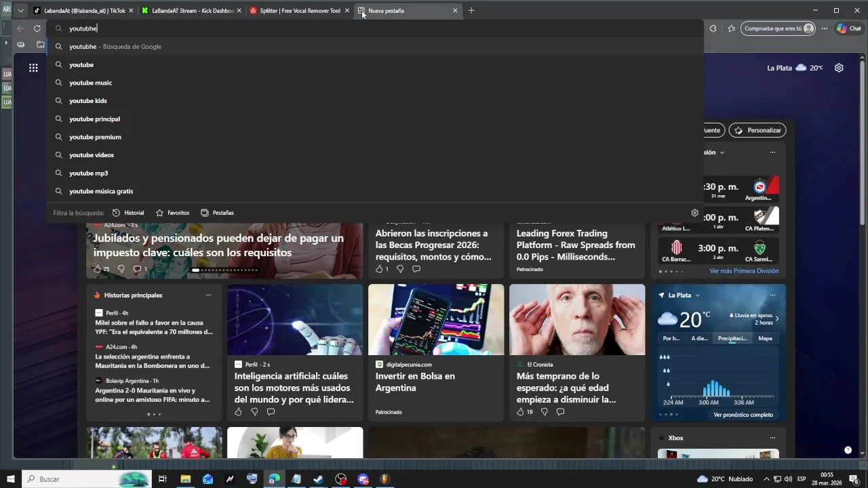Open comments on the El Cronista article

click(560, 411)
